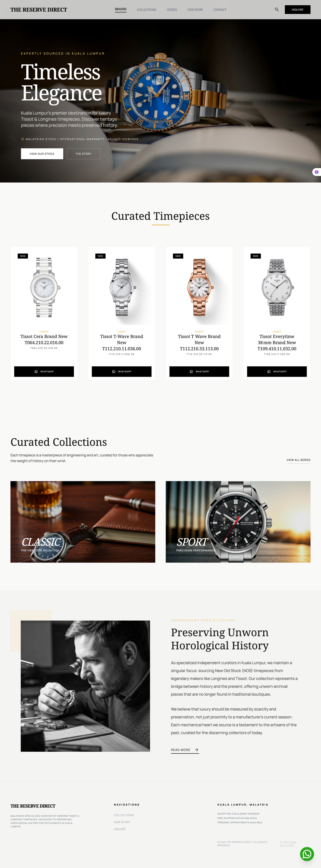Click WhatsApp button for T112.210.33.113.00 watch

pos(199,371)
